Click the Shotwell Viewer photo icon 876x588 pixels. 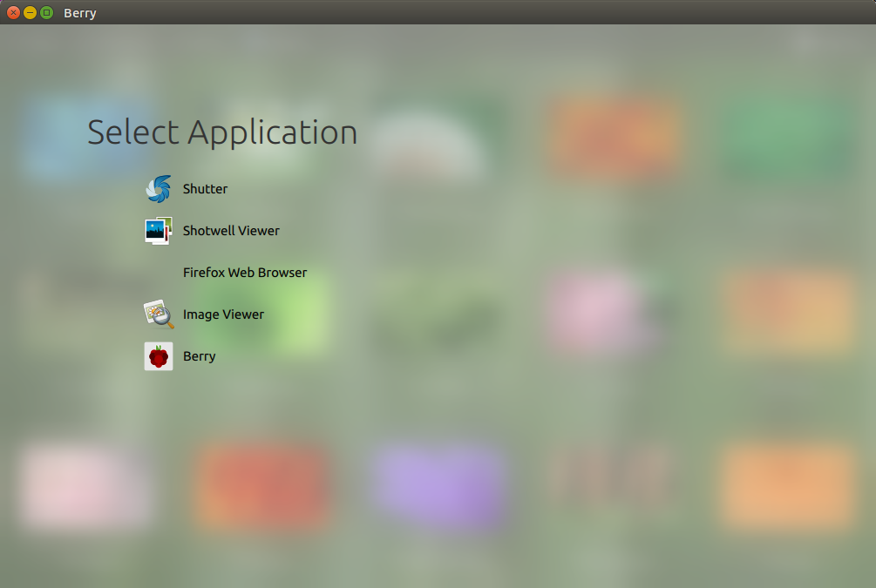tap(159, 231)
